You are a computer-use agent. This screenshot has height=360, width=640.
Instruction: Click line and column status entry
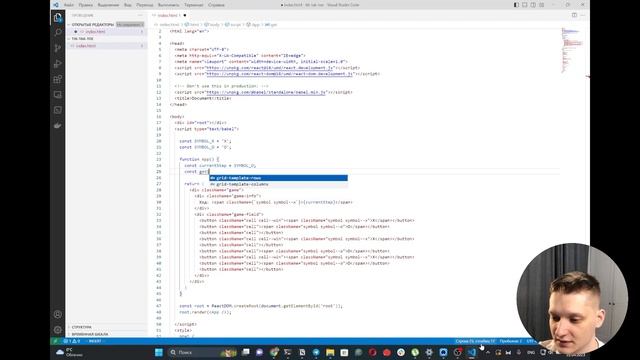476,341
